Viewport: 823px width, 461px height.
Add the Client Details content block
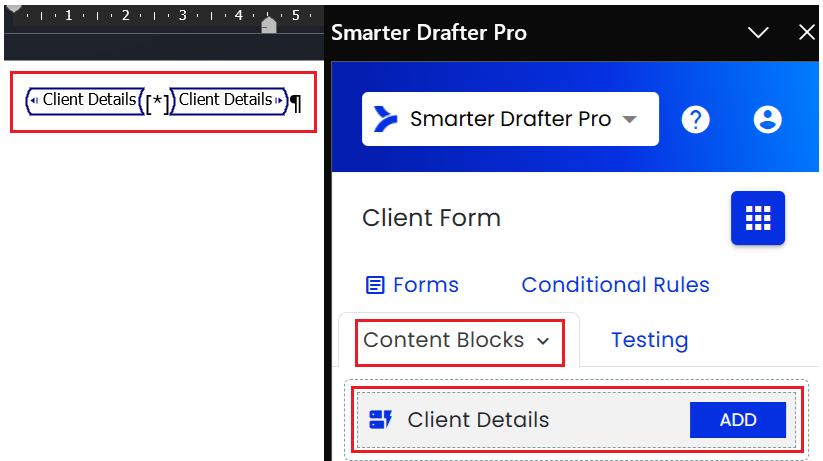click(738, 420)
